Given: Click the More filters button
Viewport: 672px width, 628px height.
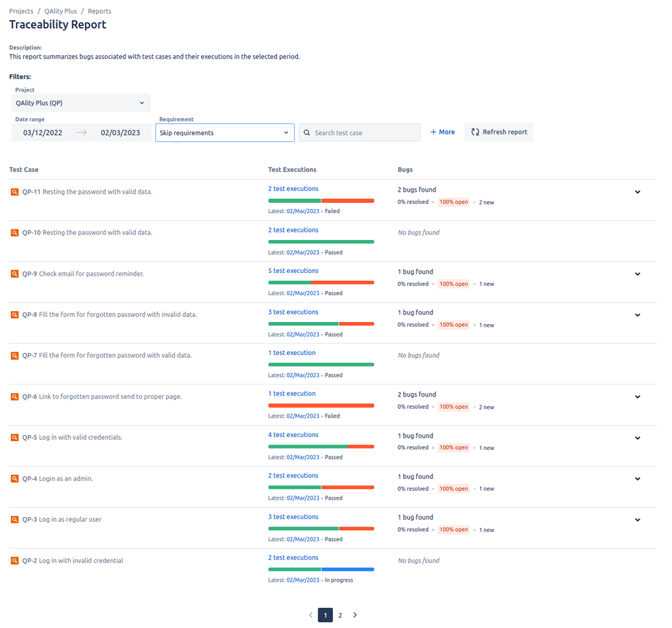Looking at the screenshot, I should pyautogui.click(x=442, y=132).
